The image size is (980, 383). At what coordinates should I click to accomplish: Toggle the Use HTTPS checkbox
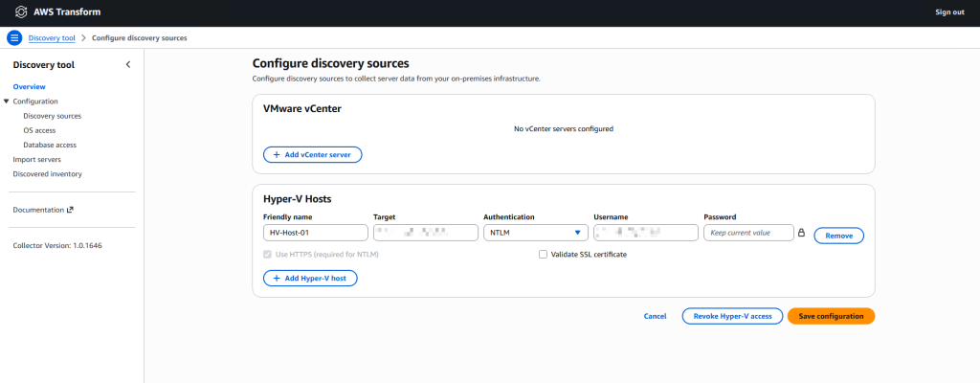268,255
